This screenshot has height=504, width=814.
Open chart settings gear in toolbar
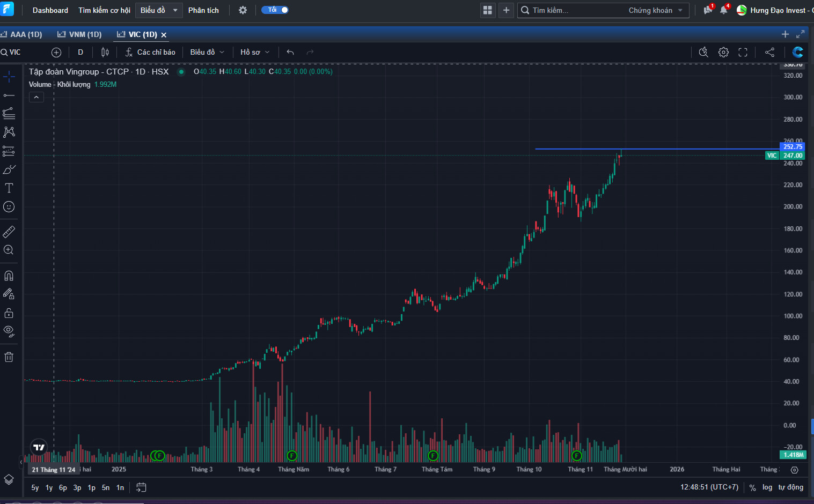coord(724,52)
